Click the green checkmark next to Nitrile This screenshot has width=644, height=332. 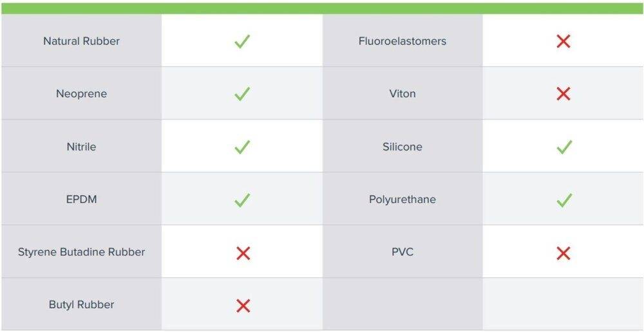tap(242, 147)
